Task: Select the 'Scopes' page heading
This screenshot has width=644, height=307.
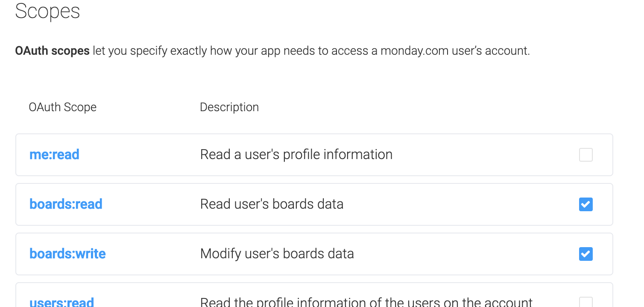Action: pyautogui.click(x=47, y=11)
